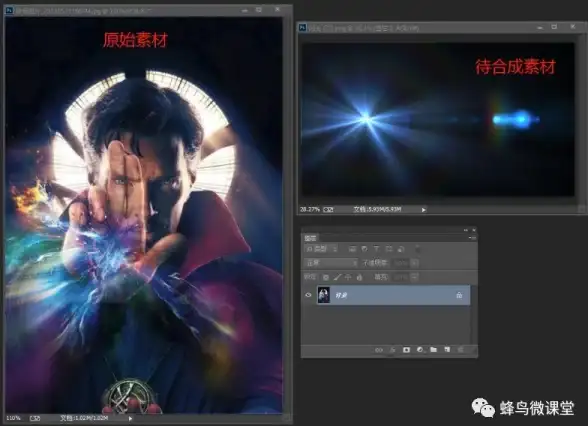This screenshot has height=426, width=588.
Task: Toggle lock all icon
Action: point(359,277)
